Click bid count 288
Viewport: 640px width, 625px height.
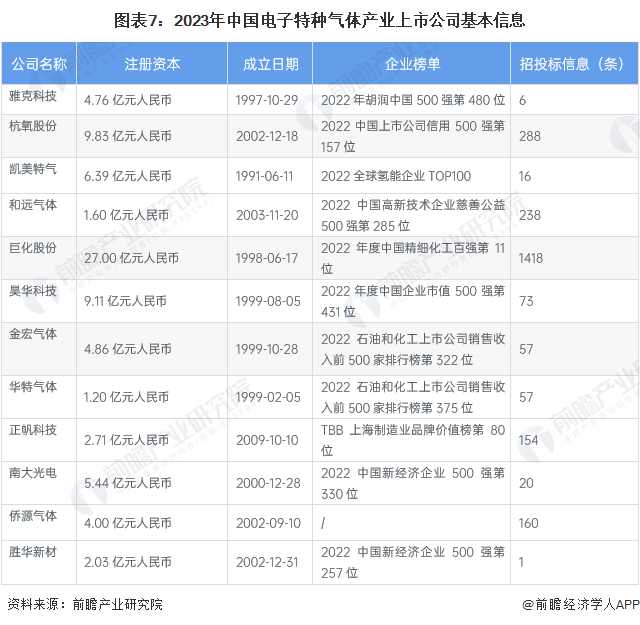coord(530,136)
